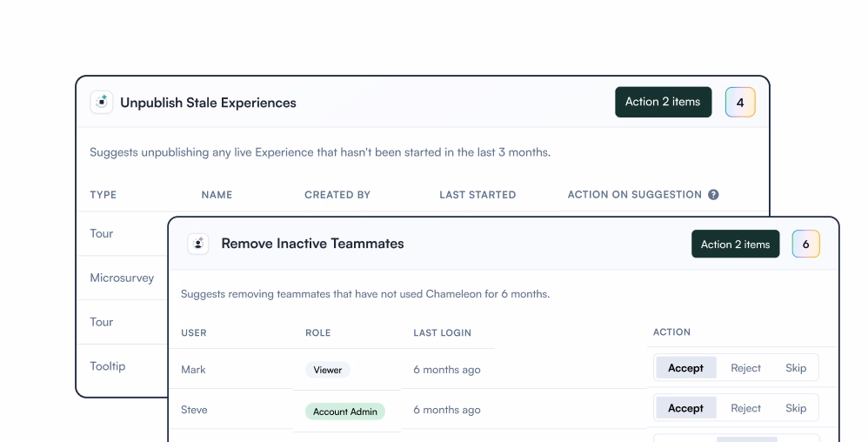Select Skip for Mark
Viewport: 868px width, 442px height.
(796, 368)
